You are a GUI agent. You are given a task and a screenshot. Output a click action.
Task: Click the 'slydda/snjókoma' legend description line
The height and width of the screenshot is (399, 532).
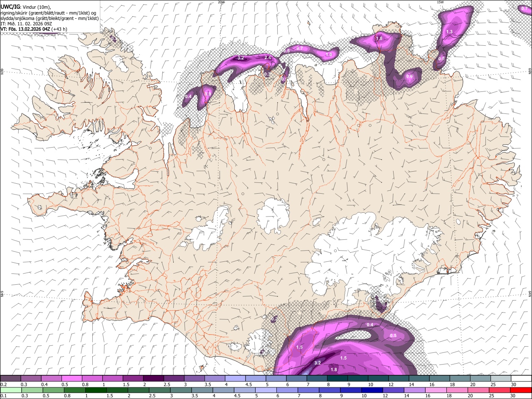[x=49, y=18]
